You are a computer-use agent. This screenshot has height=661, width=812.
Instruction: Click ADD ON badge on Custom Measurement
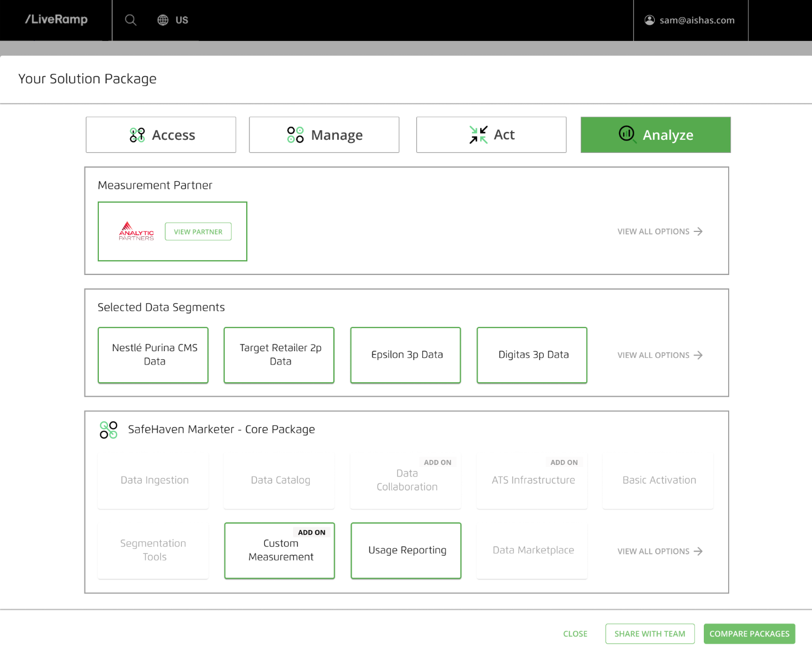(x=312, y=532)
